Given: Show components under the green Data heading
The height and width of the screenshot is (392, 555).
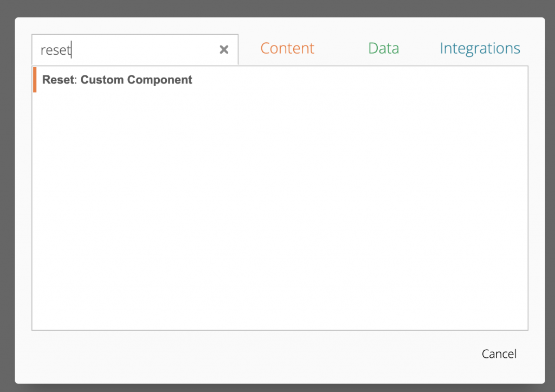Looking at the screenshot, I should pos(383,48).
